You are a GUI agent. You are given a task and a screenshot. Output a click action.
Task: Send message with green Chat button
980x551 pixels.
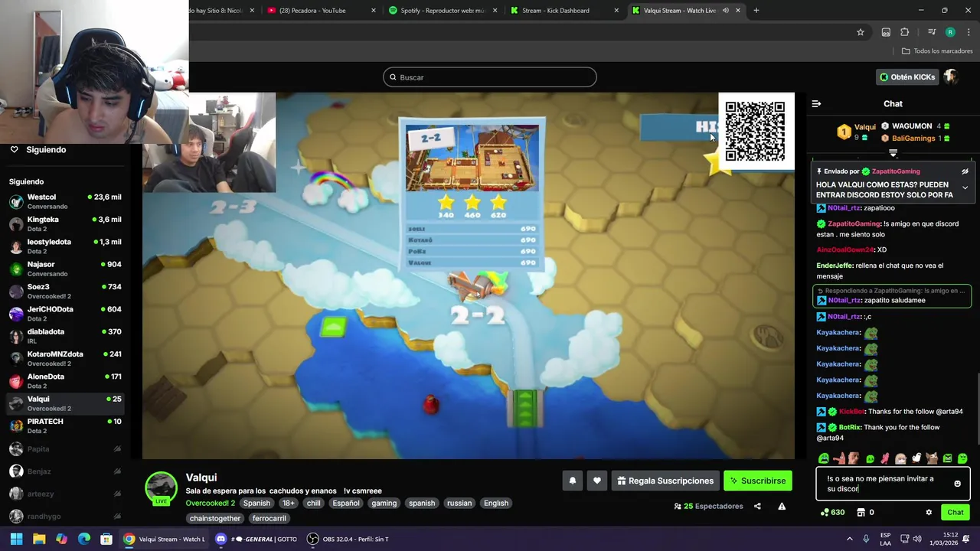(x=955, y=513)
